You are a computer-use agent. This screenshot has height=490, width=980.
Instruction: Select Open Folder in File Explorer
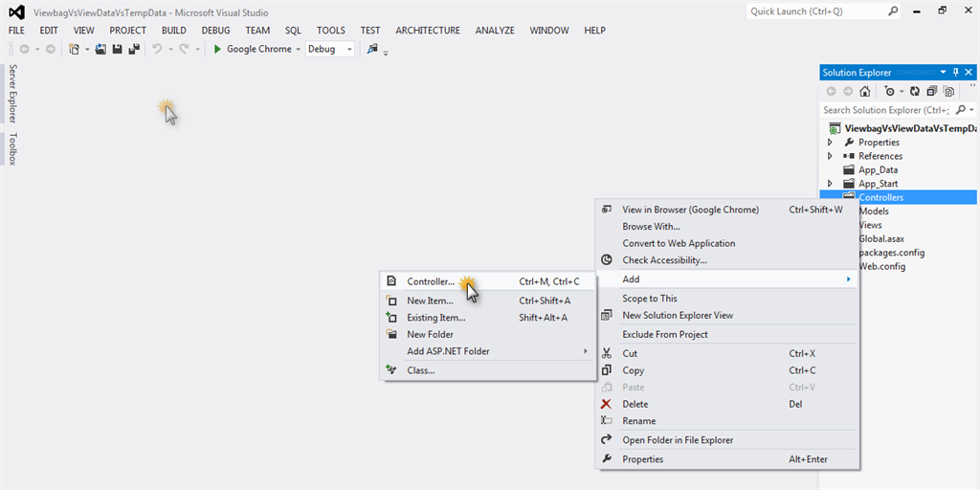tap(726, 440)
